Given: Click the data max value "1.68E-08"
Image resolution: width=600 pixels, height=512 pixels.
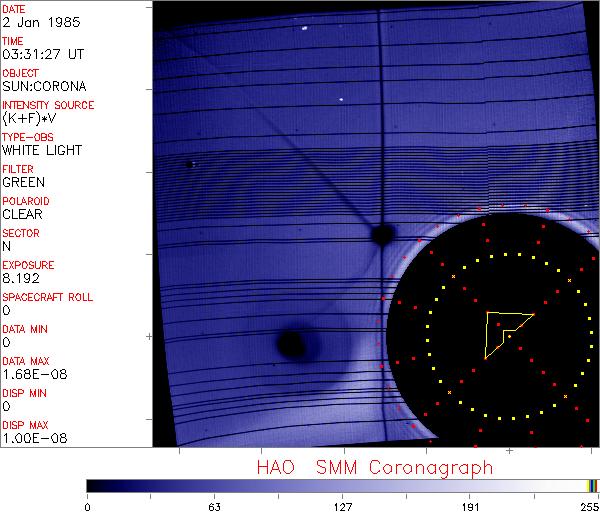Looking at the screenshot, I should pos(27,374).
